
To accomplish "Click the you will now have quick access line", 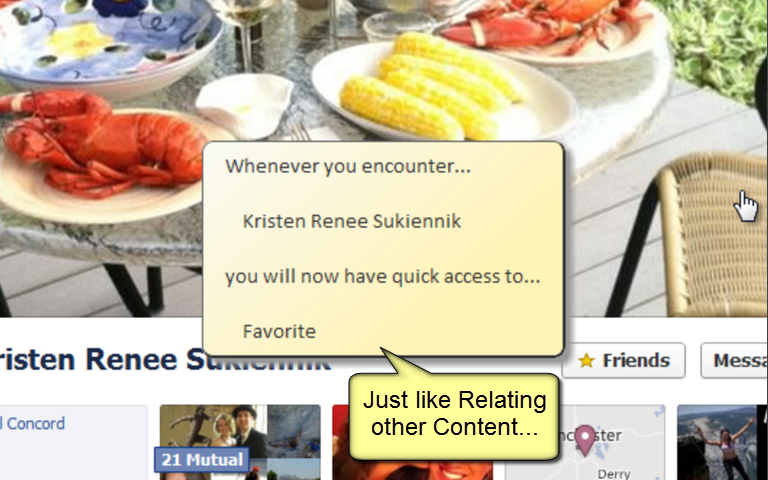I will [x=383, y=276].
